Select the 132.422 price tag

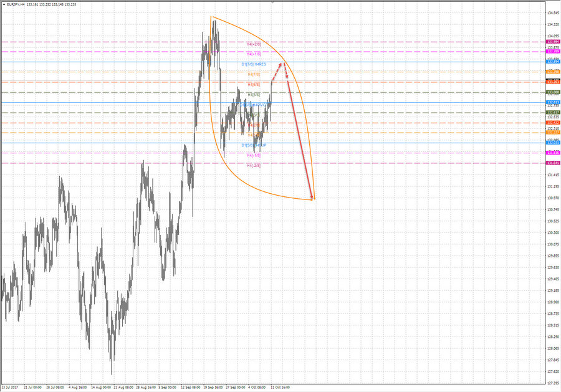tap(553, 123)
